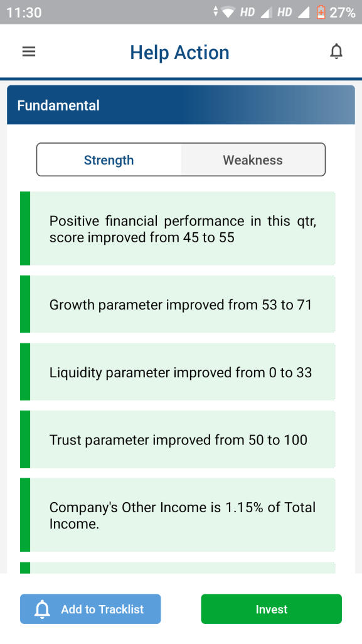Open the navigation hamburger menu

(29, 51)
